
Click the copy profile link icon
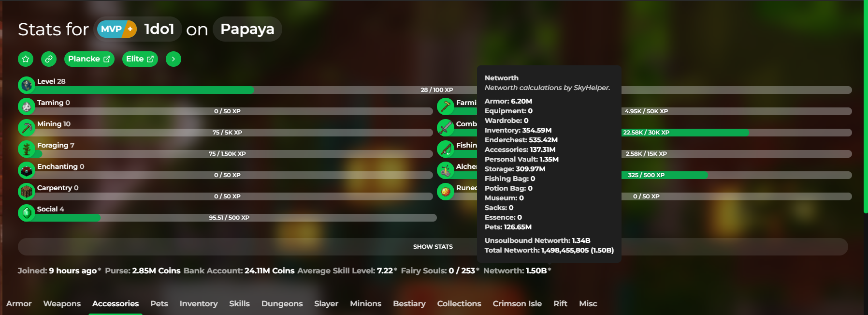49,59
